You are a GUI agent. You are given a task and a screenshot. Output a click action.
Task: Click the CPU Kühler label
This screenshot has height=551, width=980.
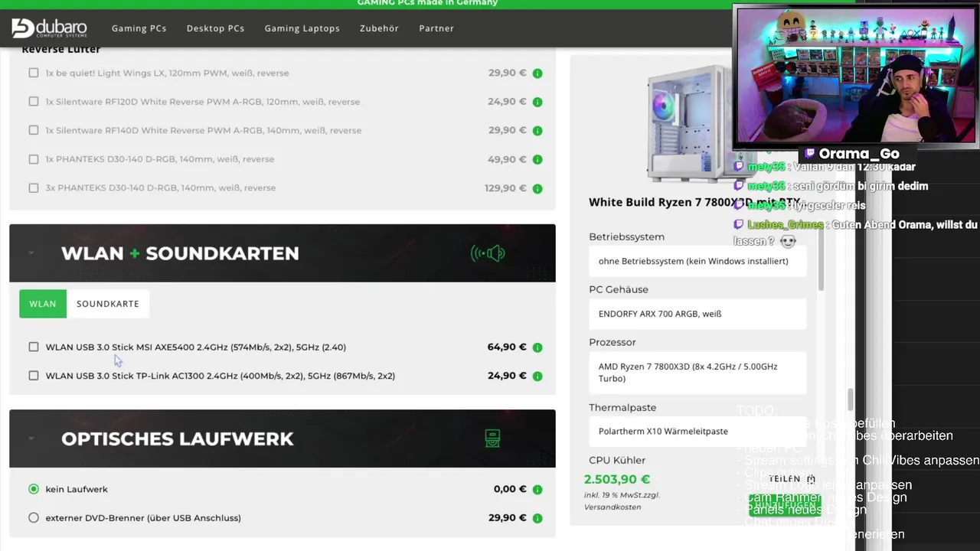click(617, 460)
